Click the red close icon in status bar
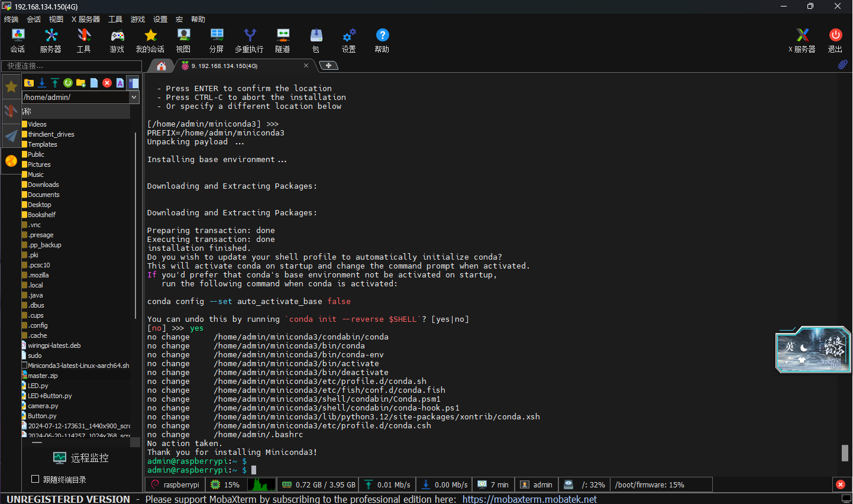This screenshot has width=853, height=504. [x=841, y=484]
